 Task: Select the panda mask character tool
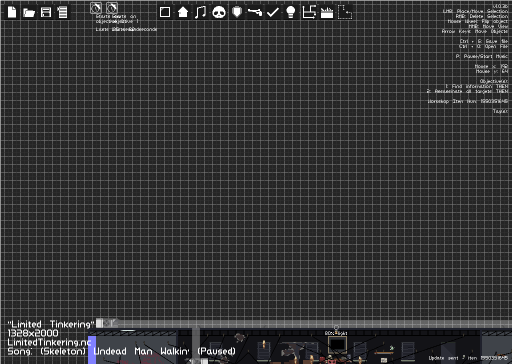tap(219, 12)
